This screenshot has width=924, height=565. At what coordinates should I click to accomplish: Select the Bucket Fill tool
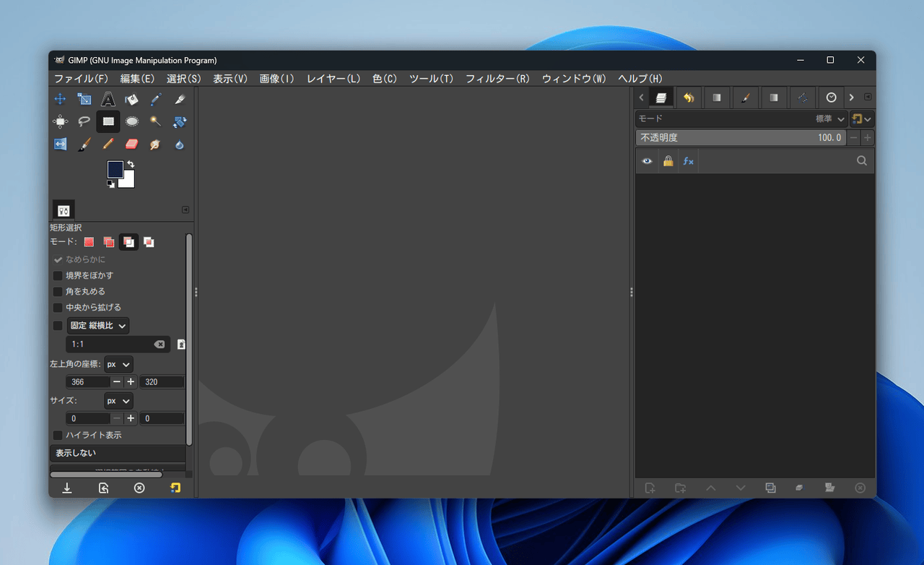131,99
